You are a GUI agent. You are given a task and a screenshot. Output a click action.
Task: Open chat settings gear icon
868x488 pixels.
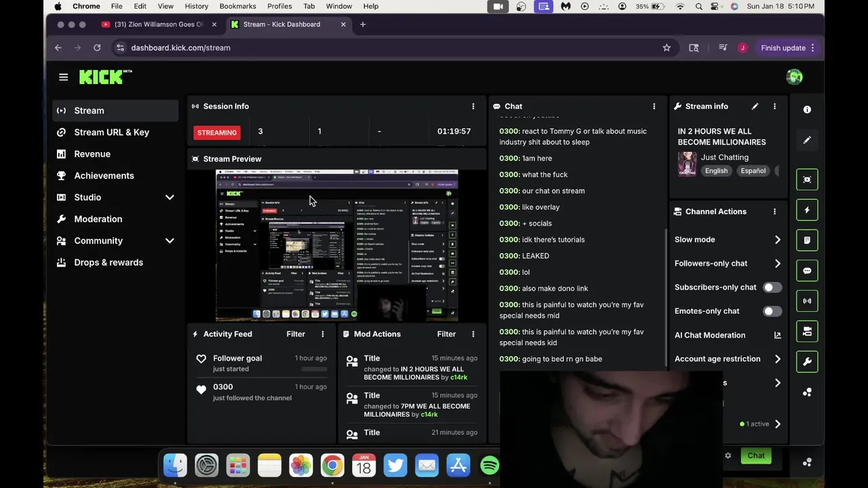pos(728,455)
